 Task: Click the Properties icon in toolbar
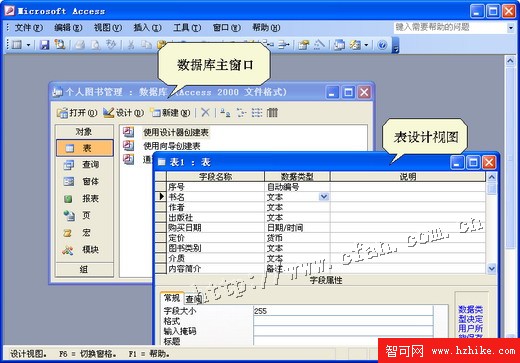click(x=303, y=45)
